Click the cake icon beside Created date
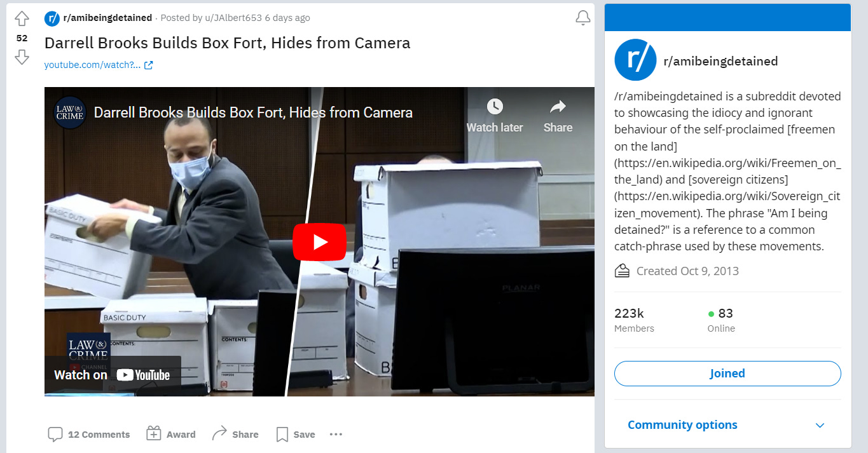This screenshot has width=868, height=453. [622, 271]
